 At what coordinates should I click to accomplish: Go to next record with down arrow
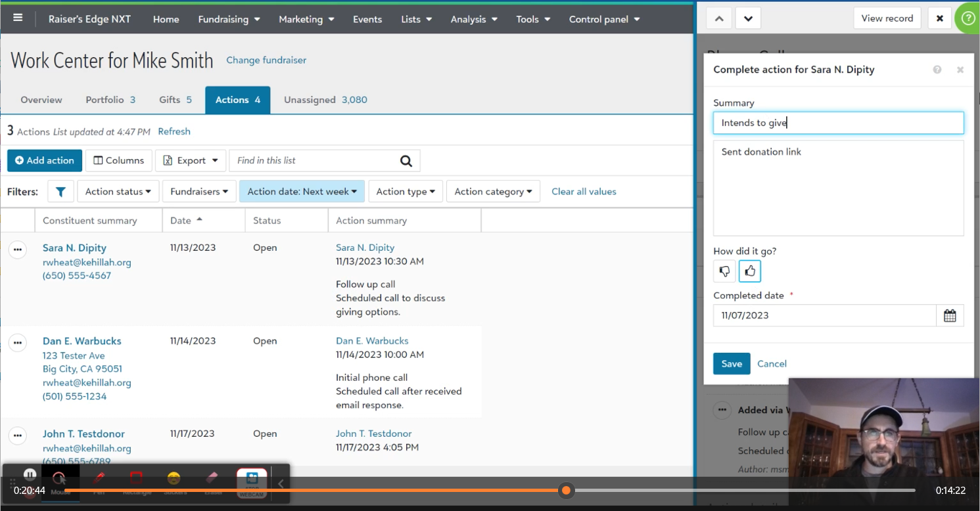[748, 18]
